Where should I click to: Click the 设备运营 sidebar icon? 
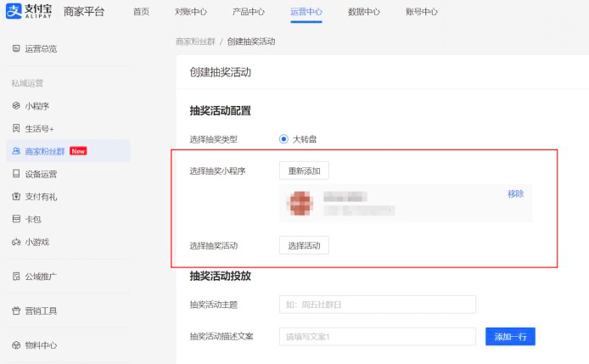tap(16, 174)
